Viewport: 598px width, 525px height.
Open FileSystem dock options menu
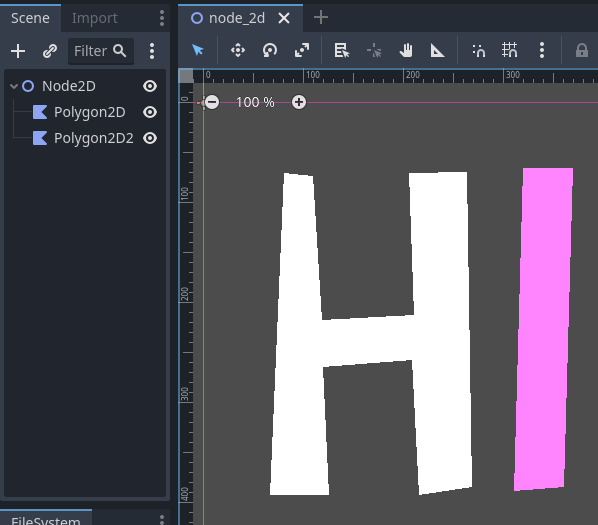click(162, 519)
